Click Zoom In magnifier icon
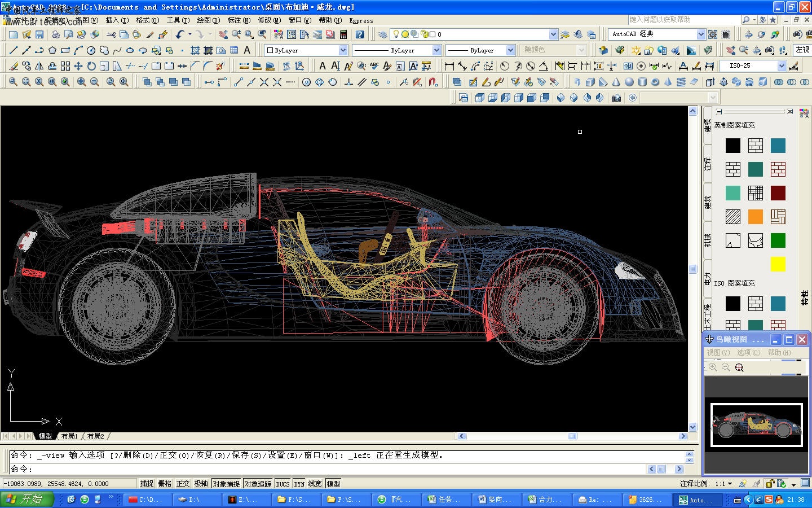812x508 pixels. tap(82, 82)
